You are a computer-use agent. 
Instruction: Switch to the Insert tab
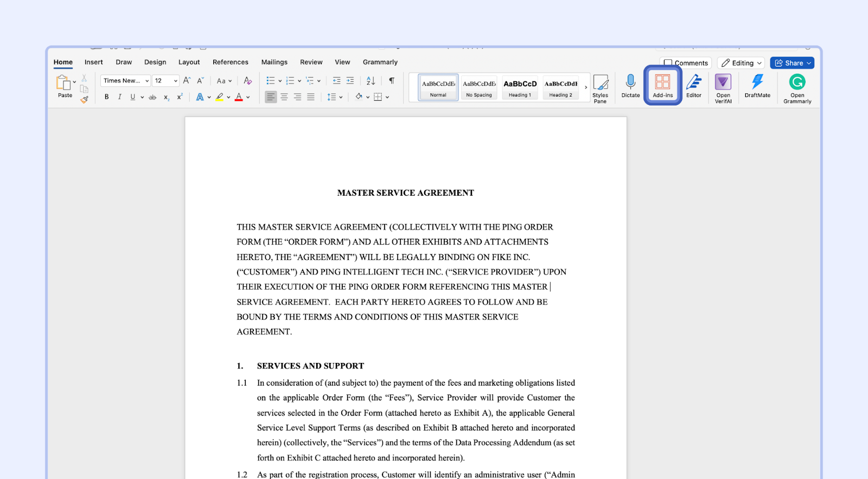click(93, 62)
